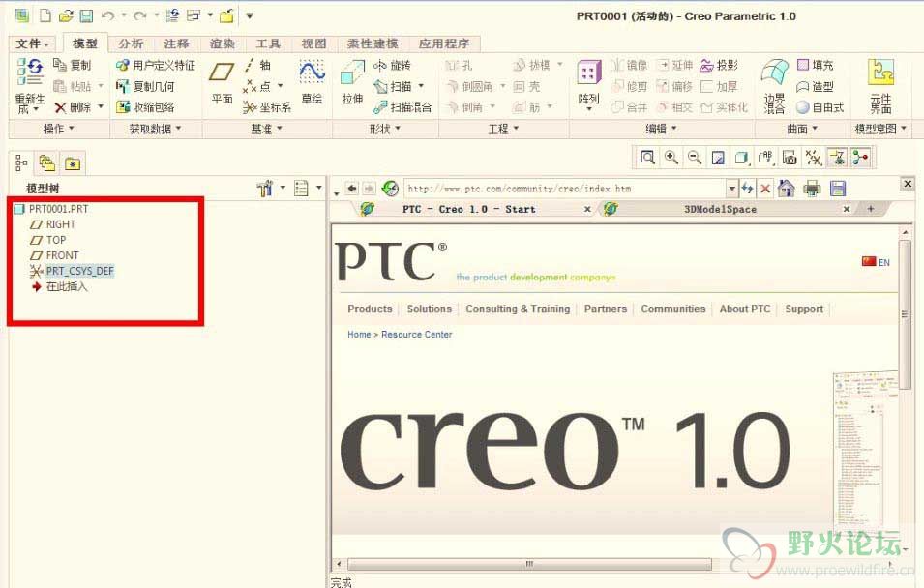
Task: Click the Products link on PTC page
Action: pyautogui.click(x=370, y=309)
